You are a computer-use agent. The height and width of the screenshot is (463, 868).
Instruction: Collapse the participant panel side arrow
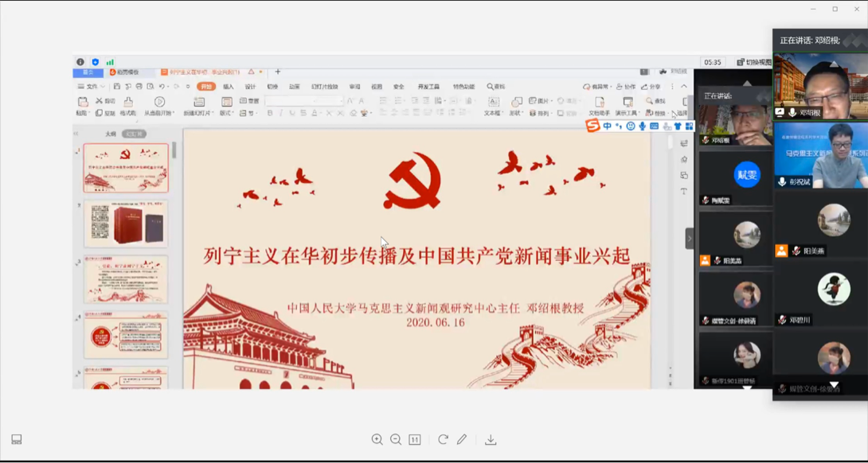click(x=690, y=238)
